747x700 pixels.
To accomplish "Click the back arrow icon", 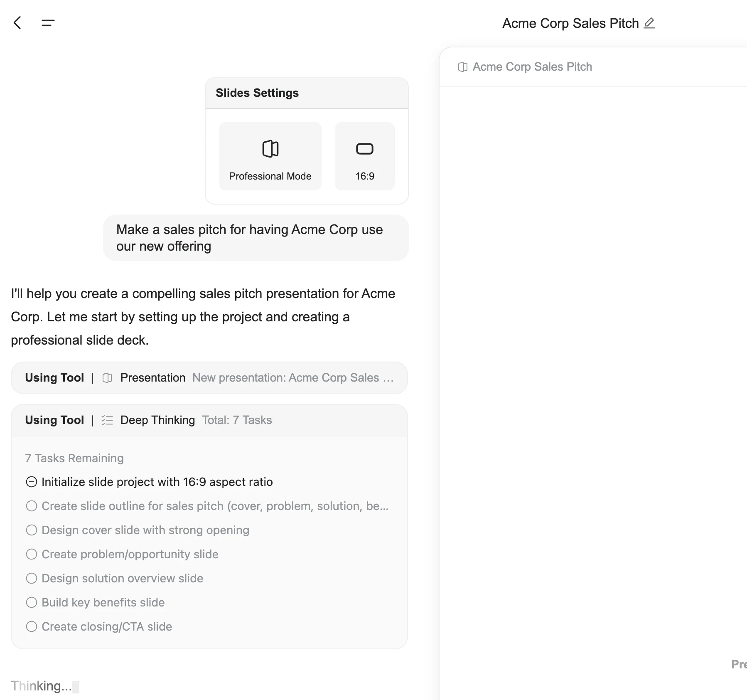I will (17, 23).
